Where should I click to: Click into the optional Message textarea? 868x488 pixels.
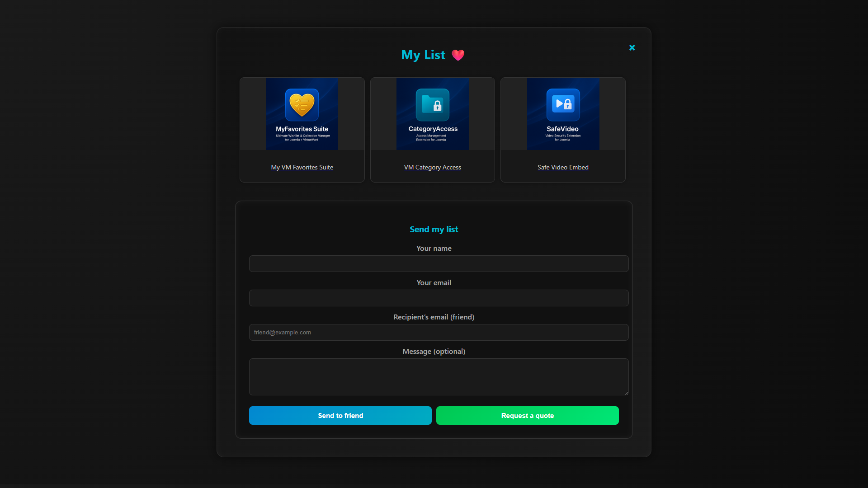click(439, 376)
